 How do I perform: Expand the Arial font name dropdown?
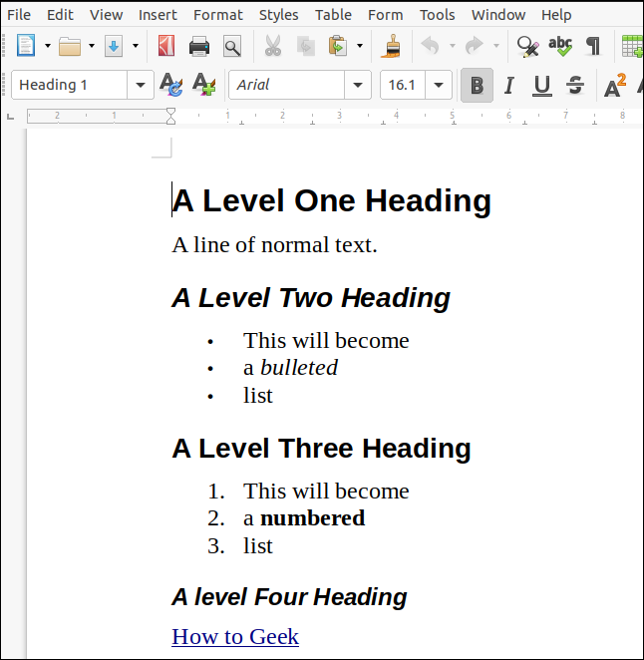click(x=358, y=86)
